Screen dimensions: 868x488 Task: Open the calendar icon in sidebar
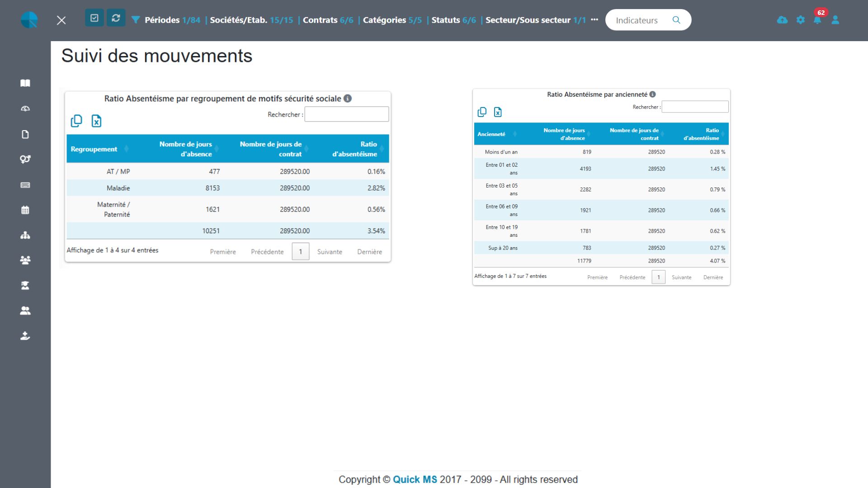(x=25, y=210)
